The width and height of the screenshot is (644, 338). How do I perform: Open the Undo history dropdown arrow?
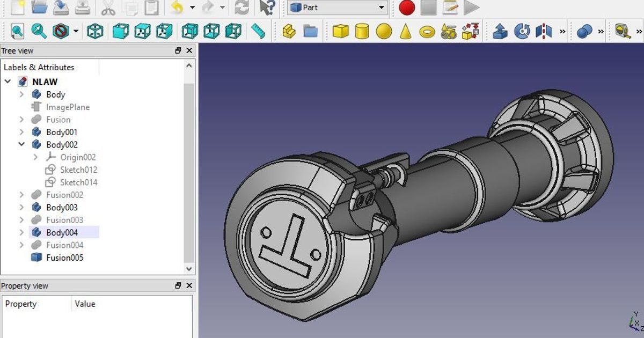[192, 7]
